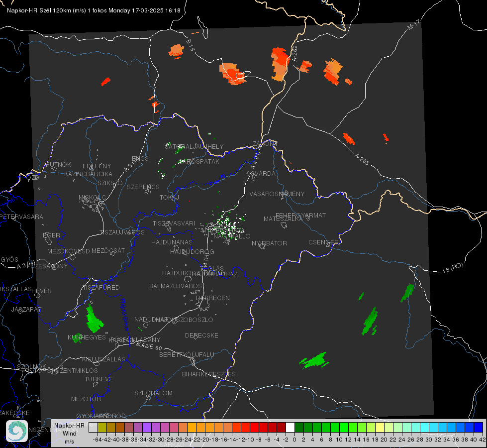Click the A-265 road label

tap(362, 159)
